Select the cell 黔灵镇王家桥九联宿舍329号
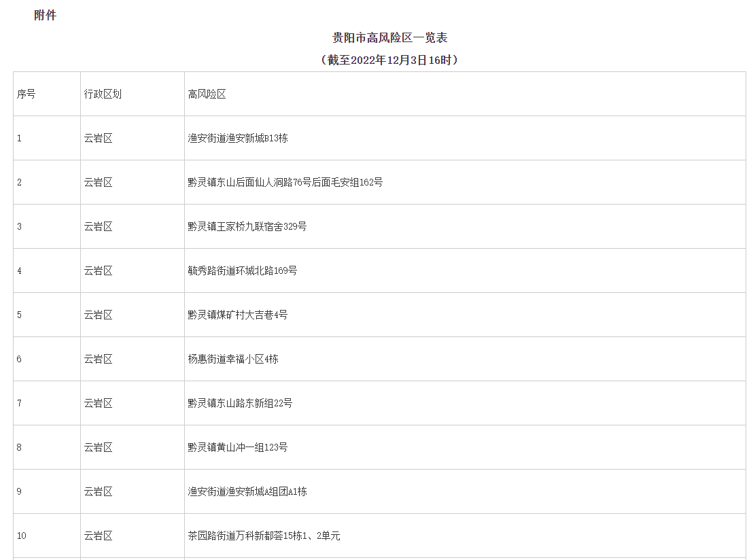The image size is (749, 560). tap(247, 227)
